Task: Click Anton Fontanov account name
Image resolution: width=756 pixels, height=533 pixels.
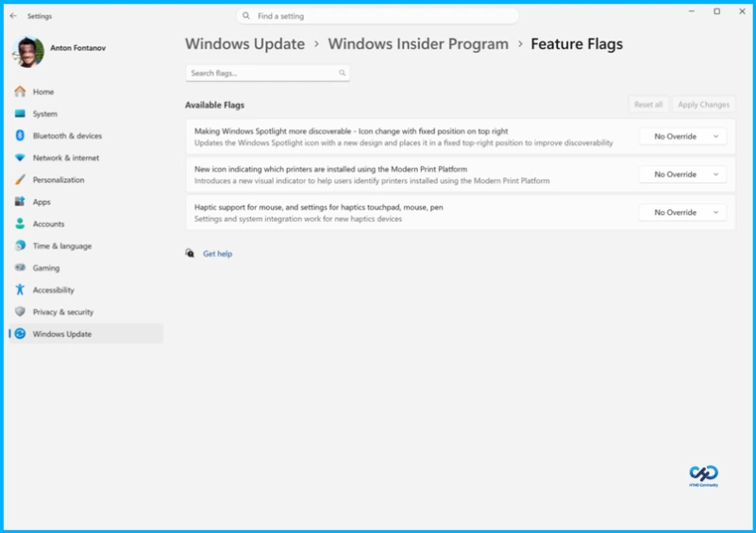Action: [77, 48]
